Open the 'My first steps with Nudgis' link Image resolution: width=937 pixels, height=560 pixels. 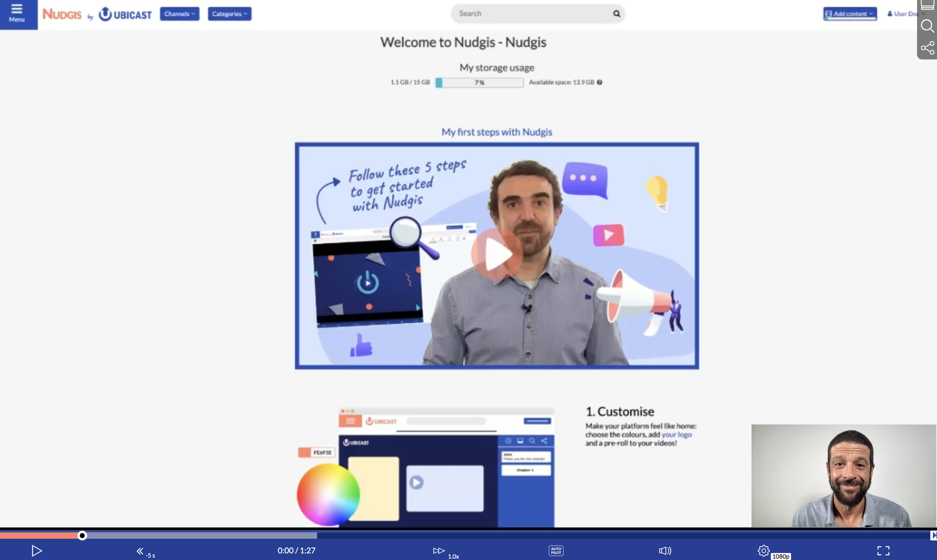(497, 132)
